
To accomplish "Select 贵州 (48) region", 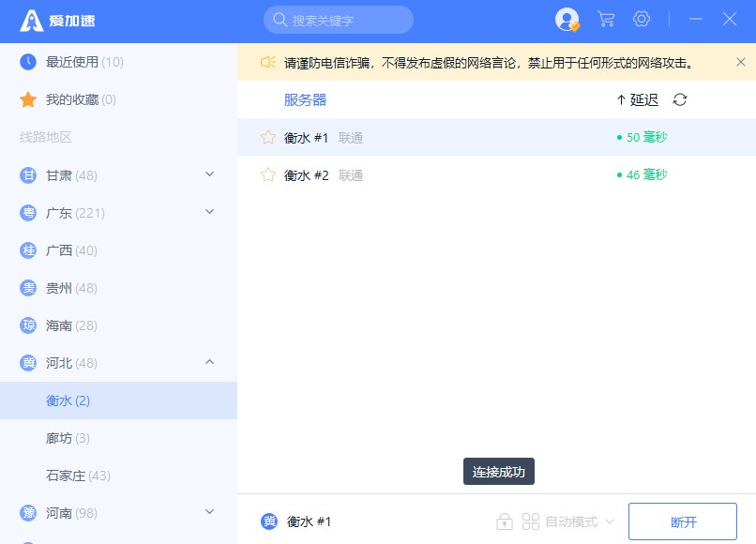I will 118,288.
